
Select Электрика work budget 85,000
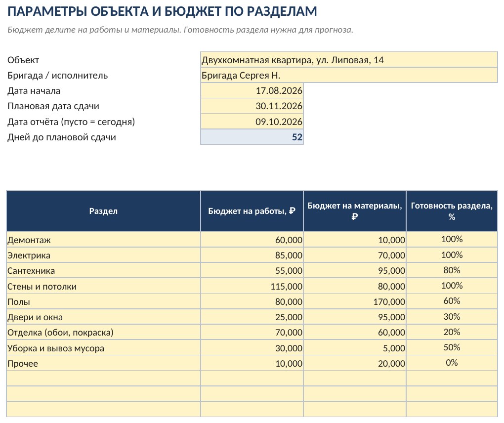pyautogui.click(x=252, y=255)
